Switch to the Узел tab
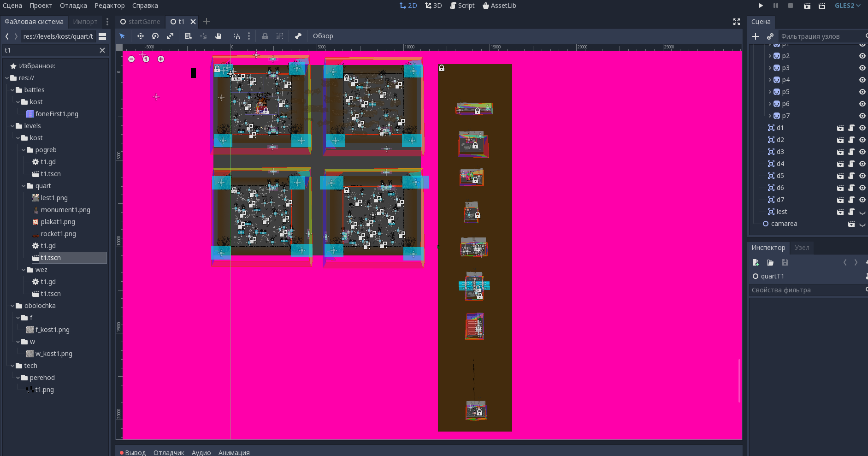 (x=802, y=248)
